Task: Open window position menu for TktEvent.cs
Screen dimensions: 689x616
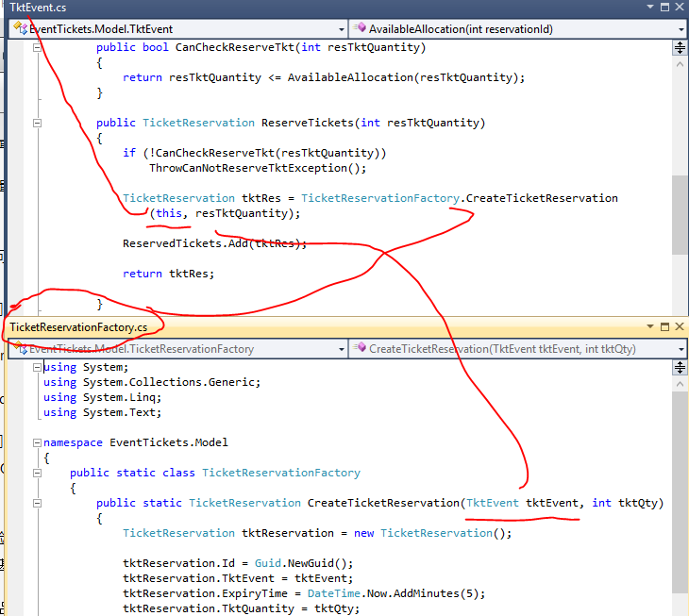Action: 650,7
